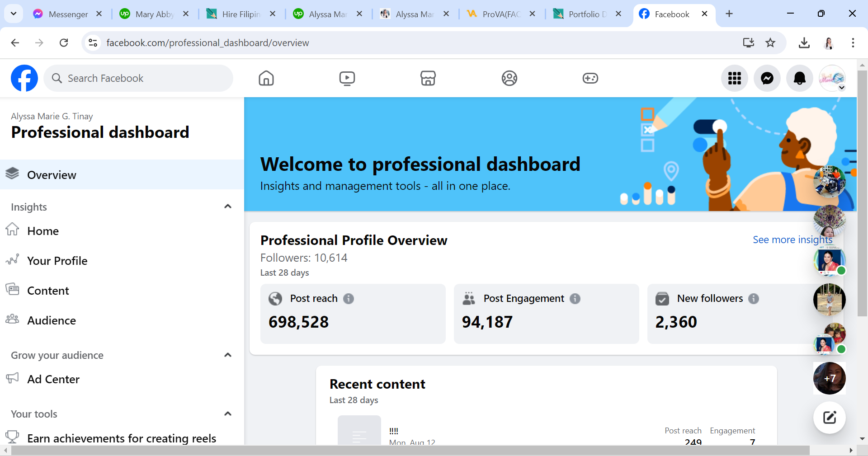
Task: Open the browser downloads icon
Action: click(804, 43)
